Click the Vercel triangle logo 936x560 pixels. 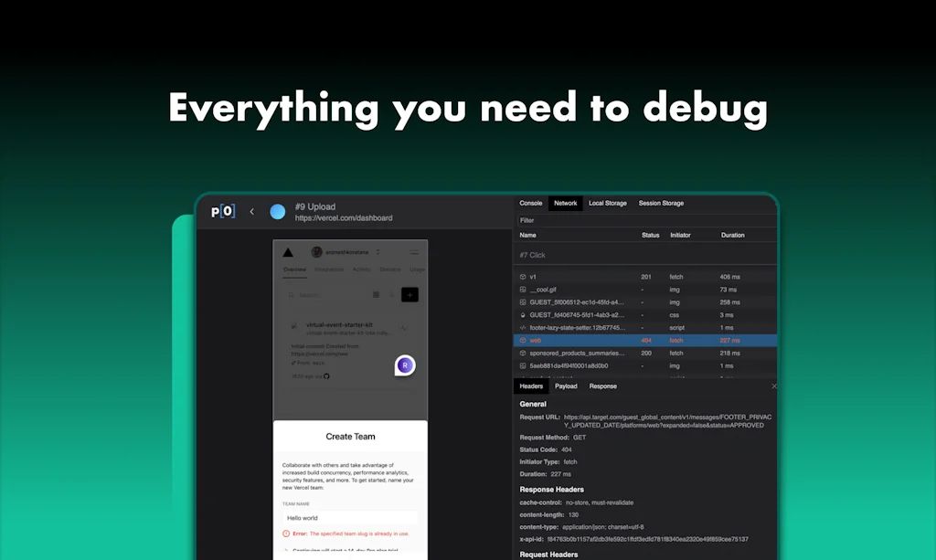(x=288, y=252)
